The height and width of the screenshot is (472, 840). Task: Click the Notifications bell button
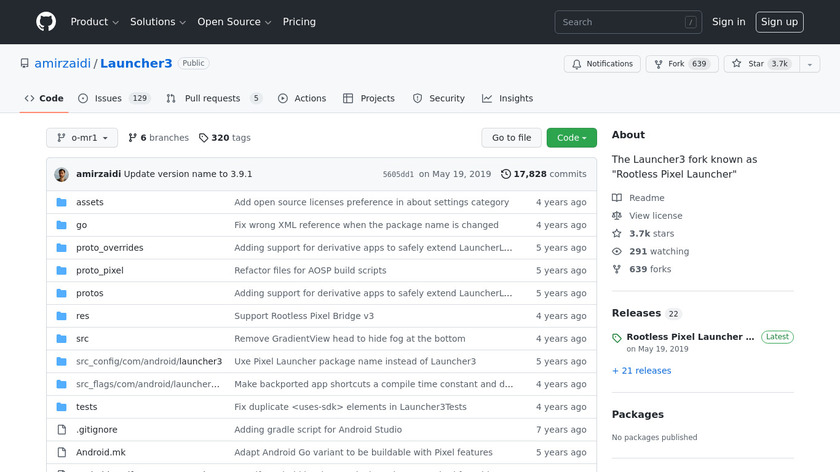tap(602, 64)
